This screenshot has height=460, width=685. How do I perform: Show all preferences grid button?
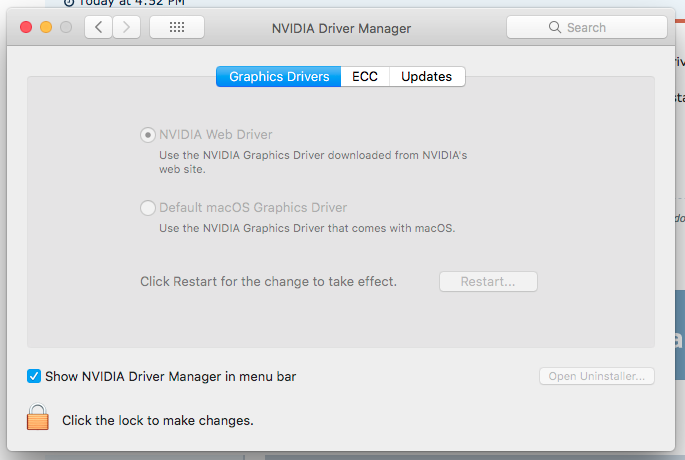pos(177,28)
